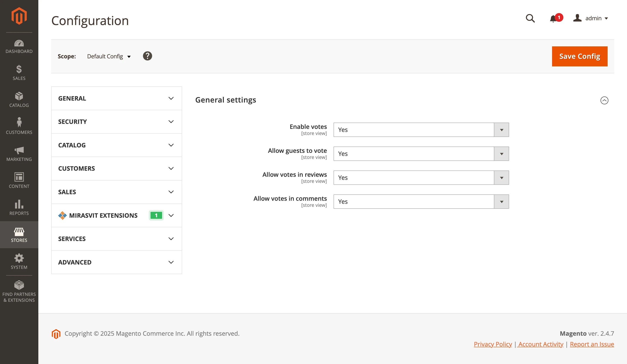Click the Report an Issue link
The height and width of the screenshot is (364, 627).
coord(592,344)
